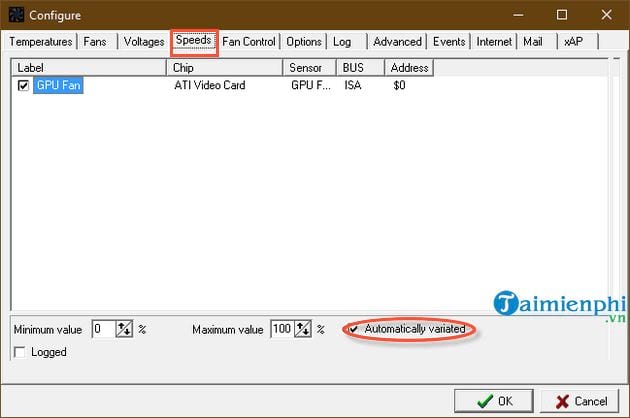Go to the Fan Control tab
This screenshot has height=418, width=630.
pos(249,41)
